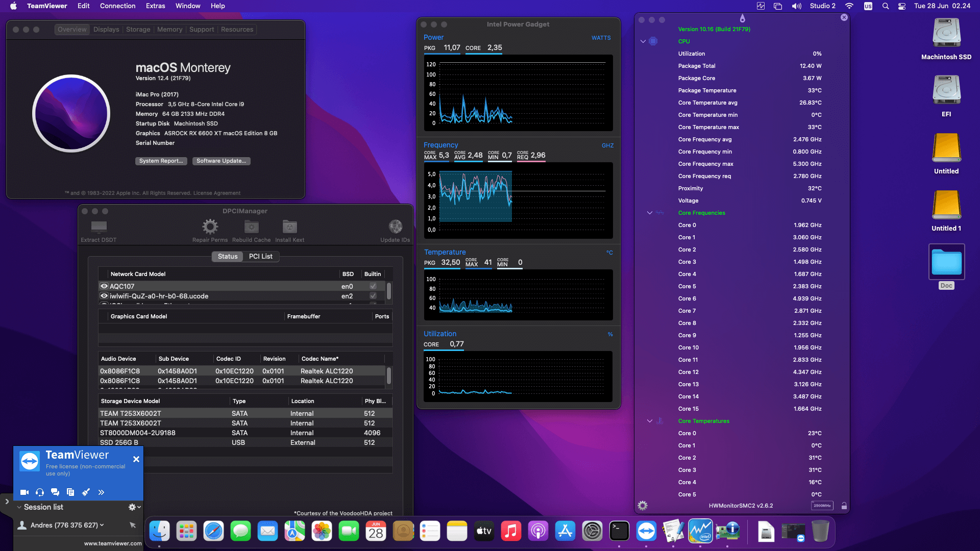Start video call in TeamViewer panel
The image size is (980, 551).
coord(24,492)
